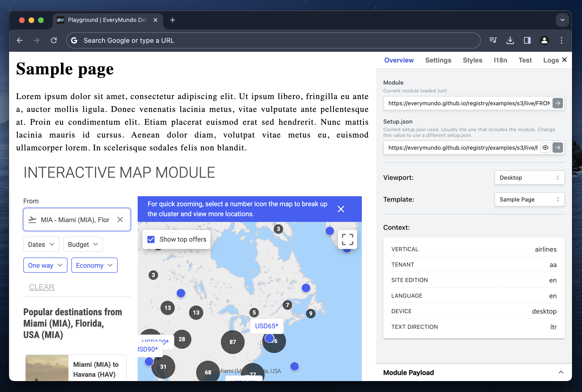
Task: Open the Viewport Desktop select
Action: (x=529, y=177)
